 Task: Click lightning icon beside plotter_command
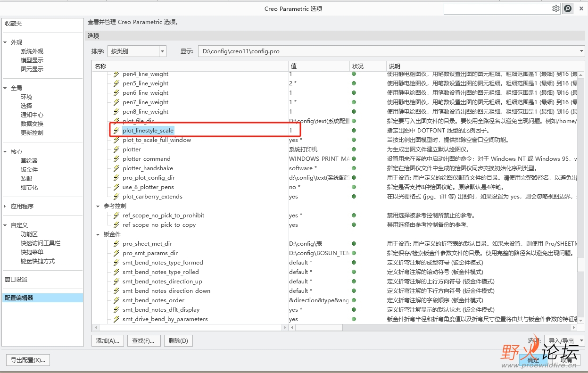point(116,159)
